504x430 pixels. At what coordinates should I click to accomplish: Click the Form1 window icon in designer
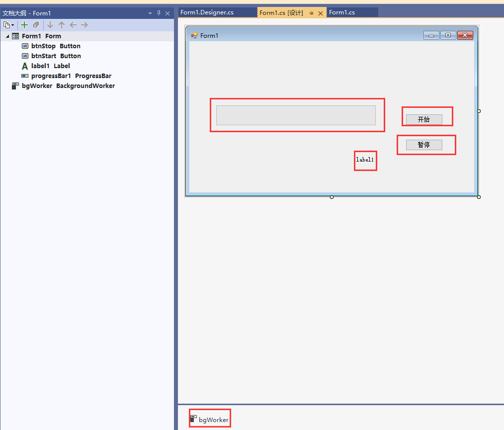[194, 35]
